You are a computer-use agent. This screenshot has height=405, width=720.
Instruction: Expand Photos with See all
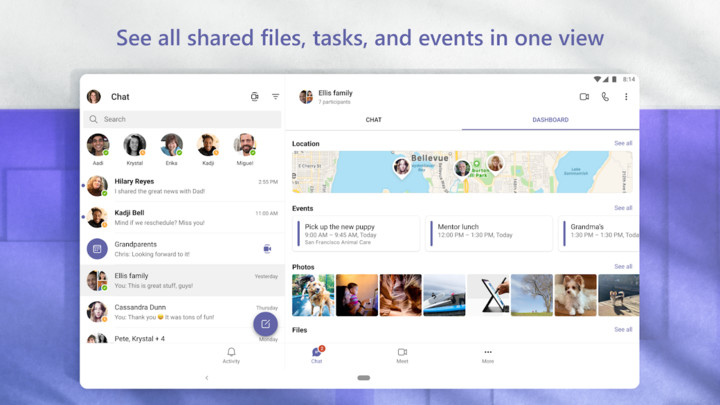(x=623, y=267)
